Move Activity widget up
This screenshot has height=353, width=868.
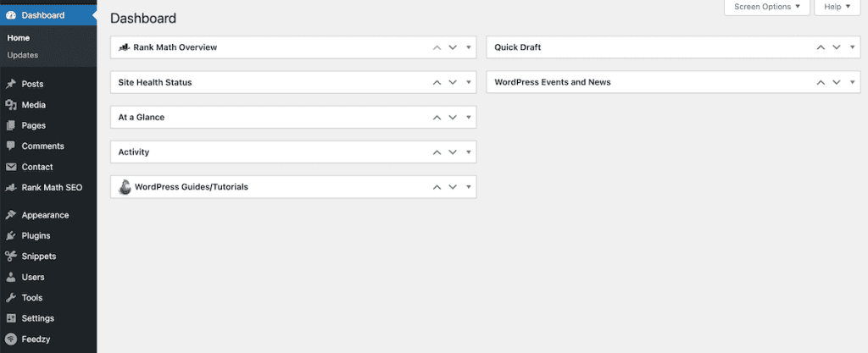437,152
